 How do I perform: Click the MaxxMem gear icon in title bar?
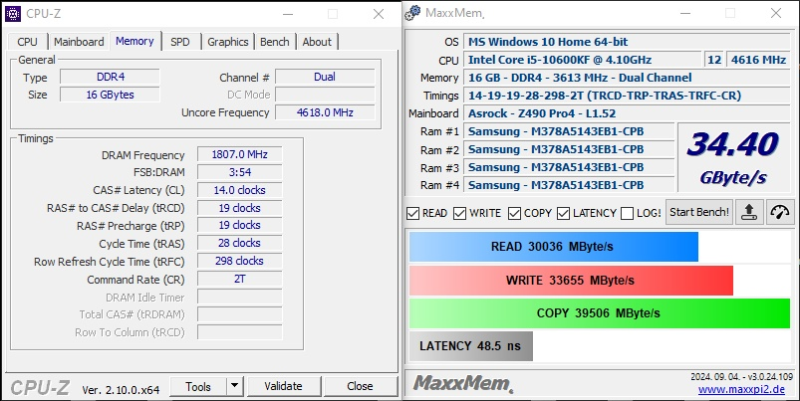[x=413, y=13]
